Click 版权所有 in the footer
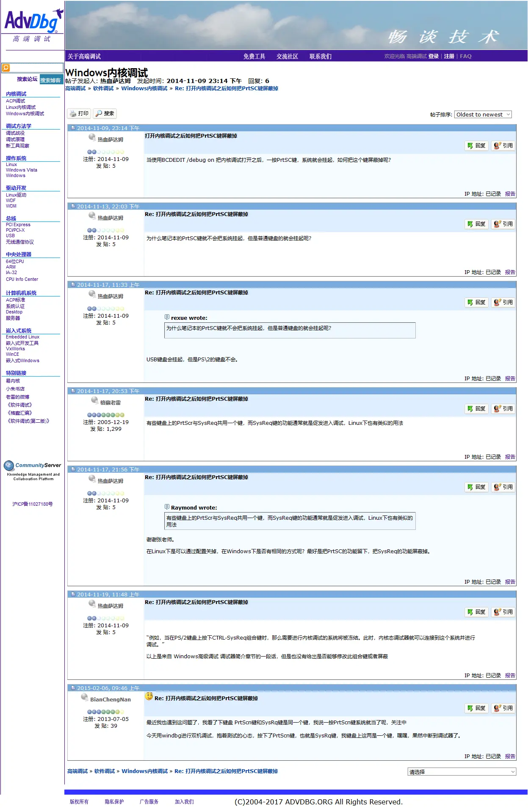 tap(79, 802)
